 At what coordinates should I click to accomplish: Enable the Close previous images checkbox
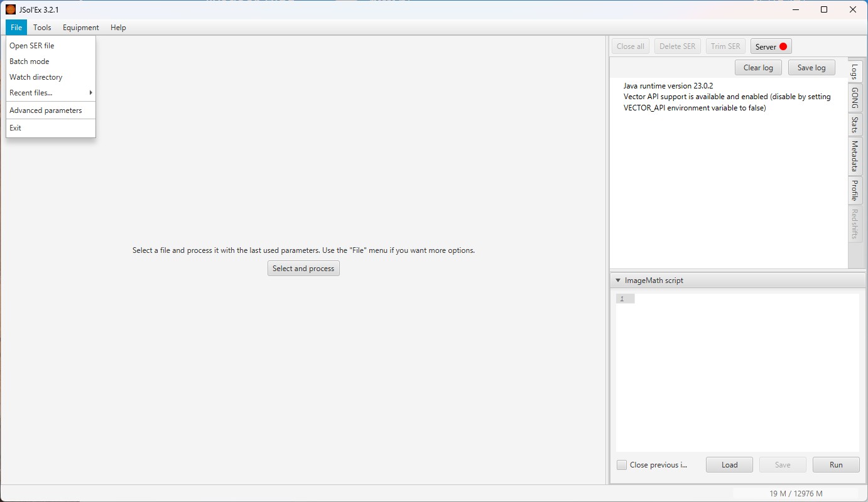pos(622,465)
